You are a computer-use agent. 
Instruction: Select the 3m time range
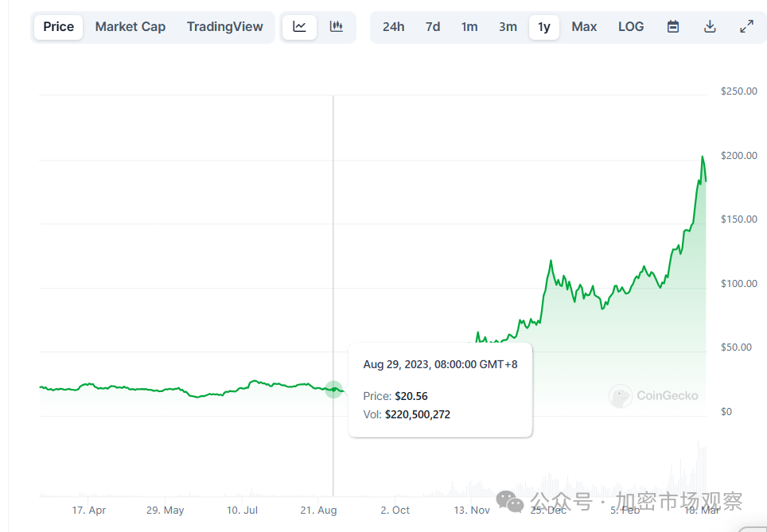coord(508,26)
